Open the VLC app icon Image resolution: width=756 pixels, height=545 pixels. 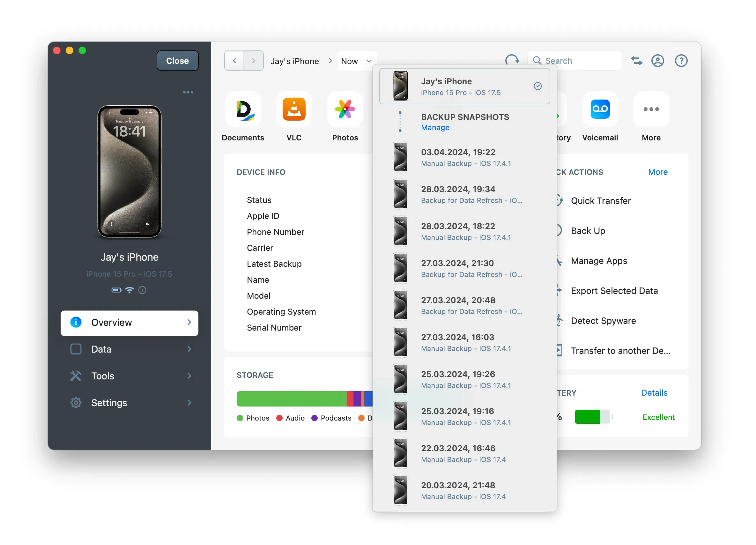294,109
